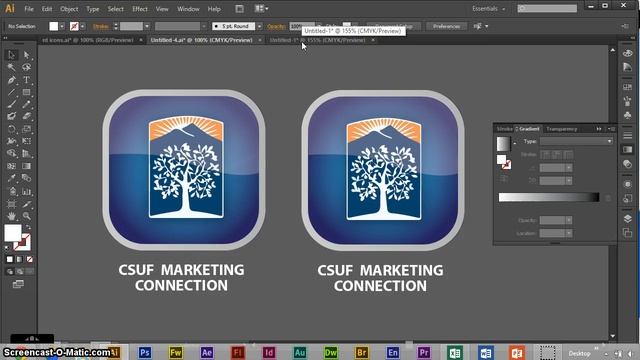Choose the Paintbrush tool
This screenshot has height=360, width=640.
11,104
